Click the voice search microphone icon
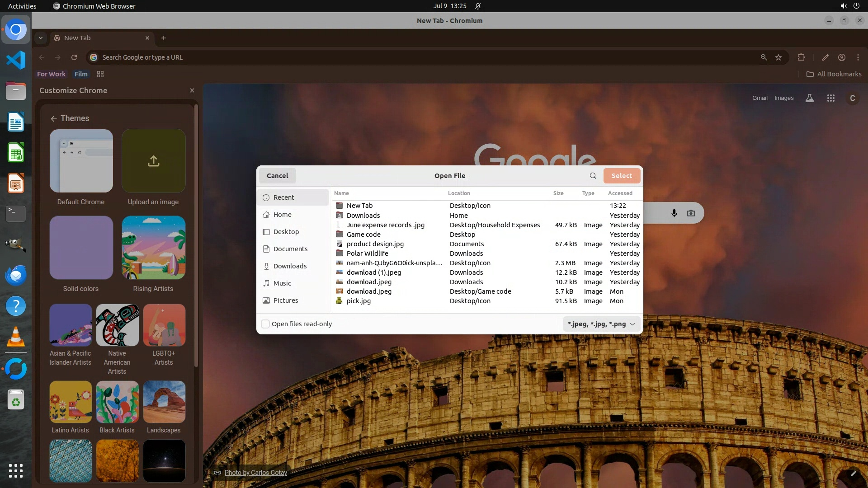This screenshot has width=868, height=488. [x=674, y=213]
